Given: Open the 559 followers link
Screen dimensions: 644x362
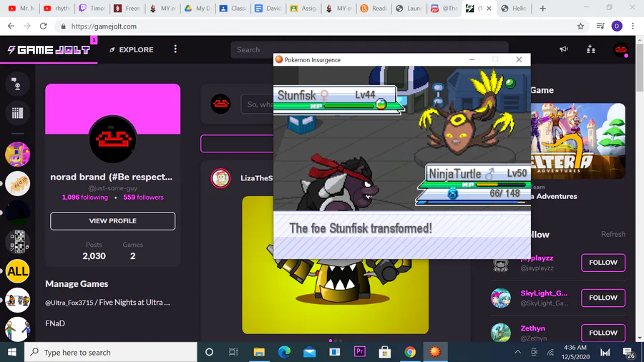Looking at the screenshot, I should (143, 197).
